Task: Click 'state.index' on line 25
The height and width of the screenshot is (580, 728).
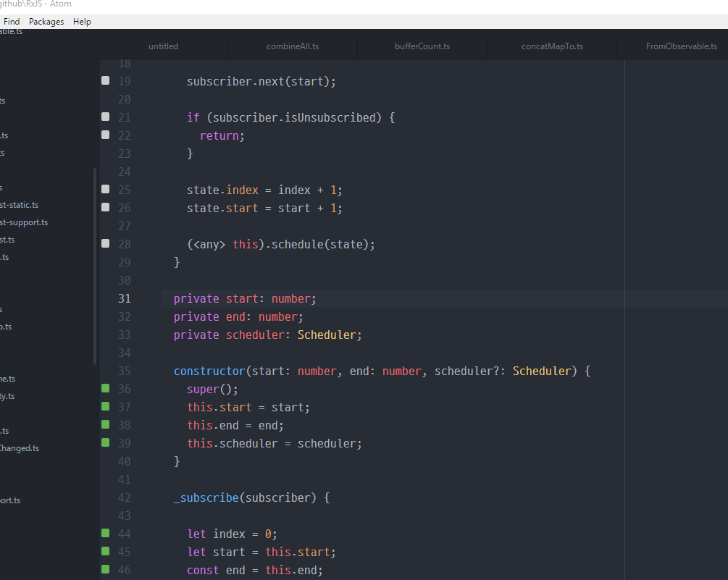Action: tap(222, 190)
